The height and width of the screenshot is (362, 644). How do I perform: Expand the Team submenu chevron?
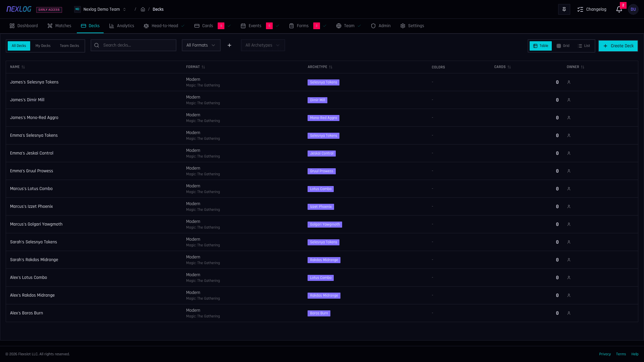tap(359, 26)
